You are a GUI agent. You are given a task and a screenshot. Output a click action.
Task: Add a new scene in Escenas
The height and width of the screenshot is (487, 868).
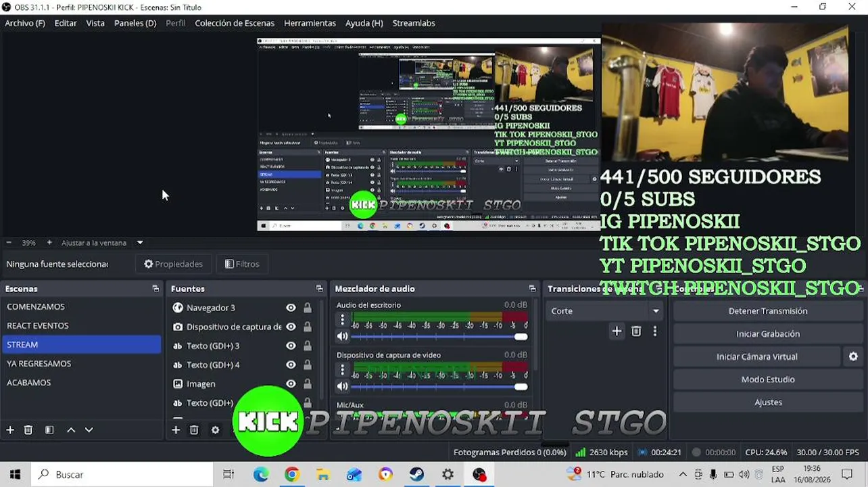pyautogui.click(x=10, y=430)
